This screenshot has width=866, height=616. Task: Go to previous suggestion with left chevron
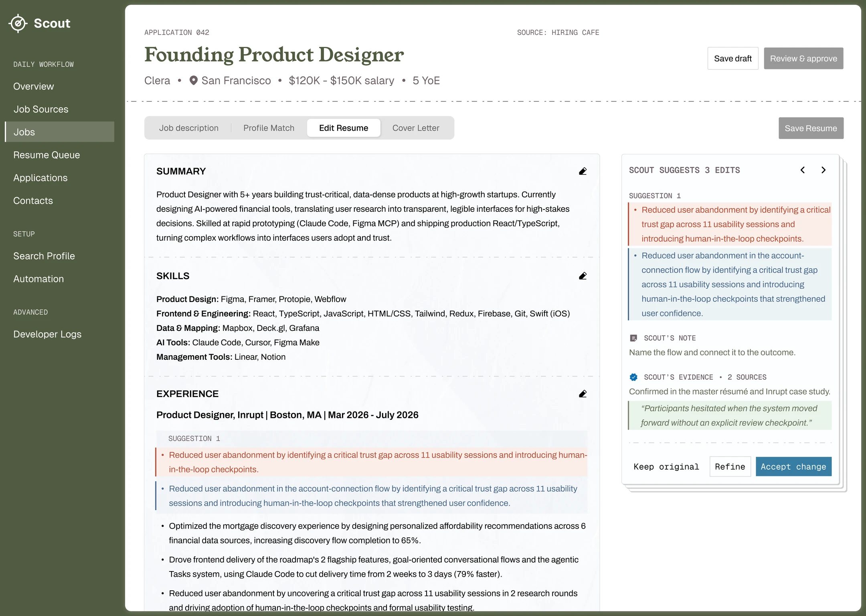[803, 170]
